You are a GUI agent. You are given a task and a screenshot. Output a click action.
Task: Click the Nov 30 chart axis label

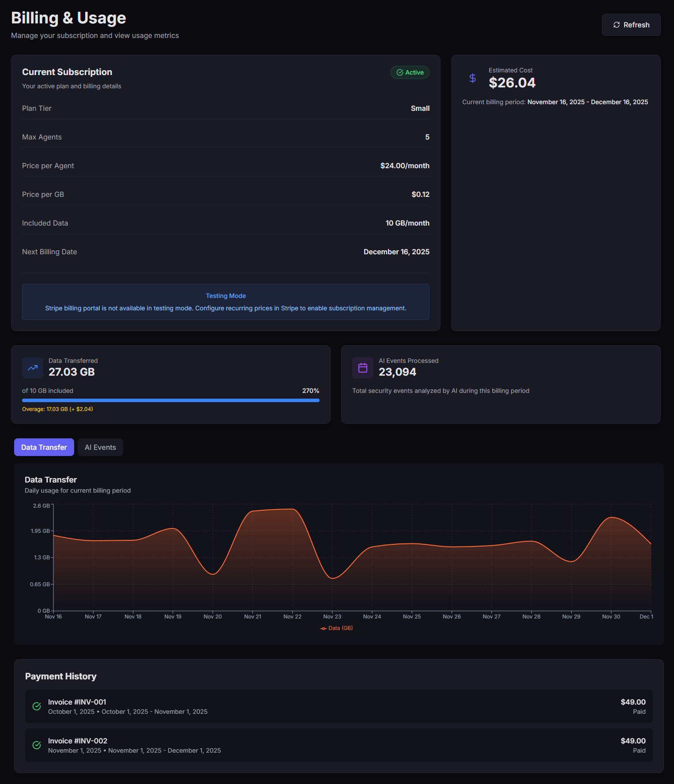(x=611, y=617)
